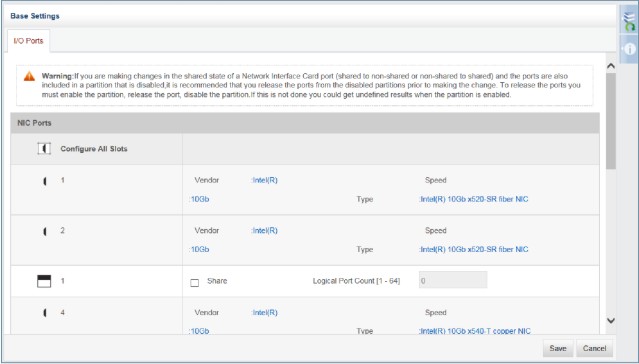
Task: Click the vertical scrollbar thumb
Action: (610, 121)
